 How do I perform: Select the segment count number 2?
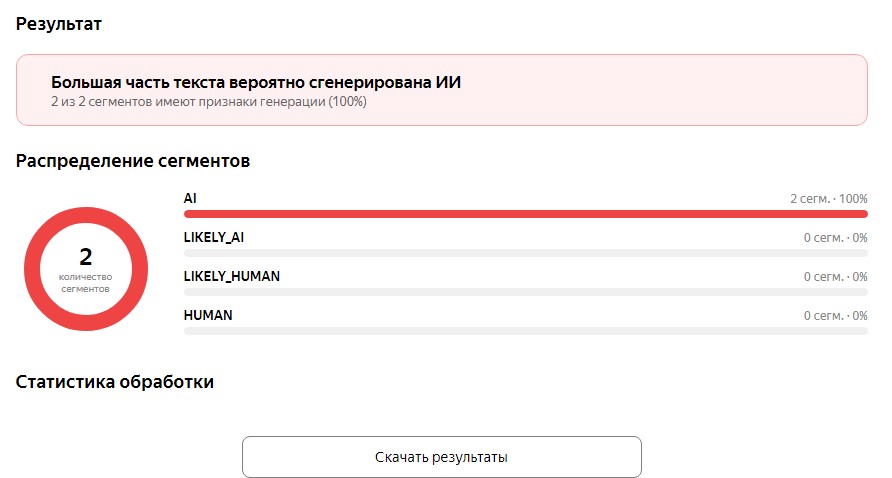pos(85,257)
